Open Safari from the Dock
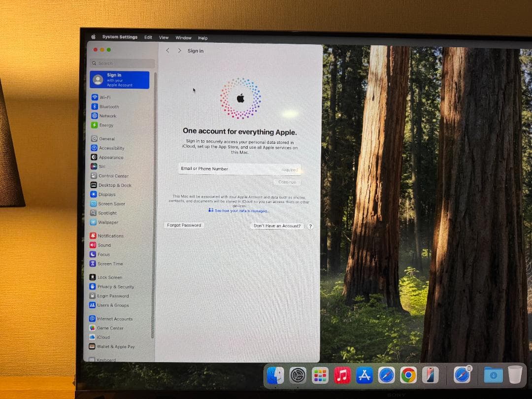 coord(387,375)
